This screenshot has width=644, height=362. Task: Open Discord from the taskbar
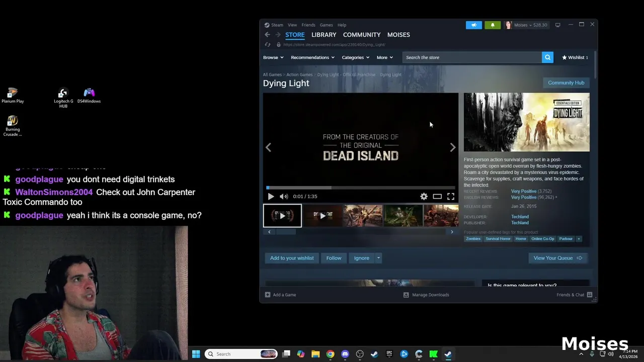point(345,354)
